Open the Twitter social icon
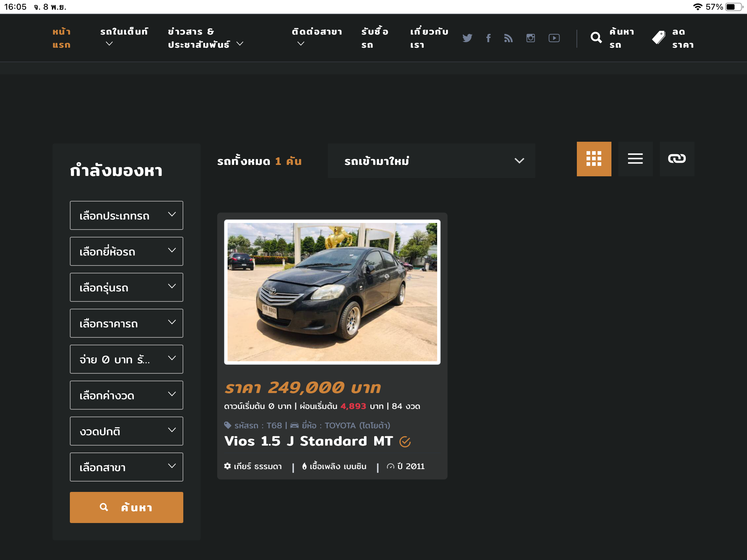The height and width of the screenshot is (560, 747). [467, 38]
